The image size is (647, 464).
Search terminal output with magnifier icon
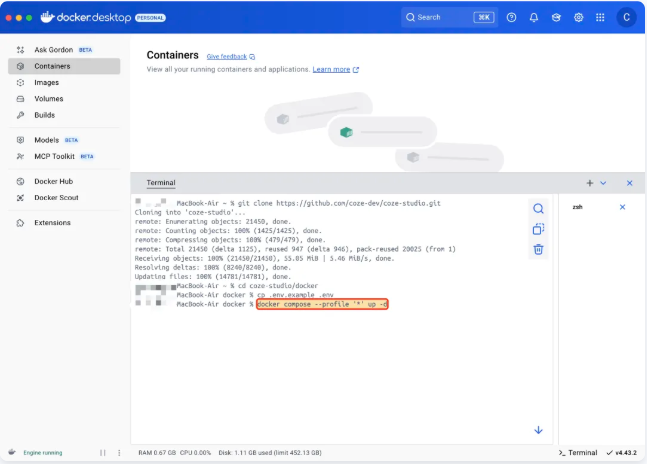538,209
